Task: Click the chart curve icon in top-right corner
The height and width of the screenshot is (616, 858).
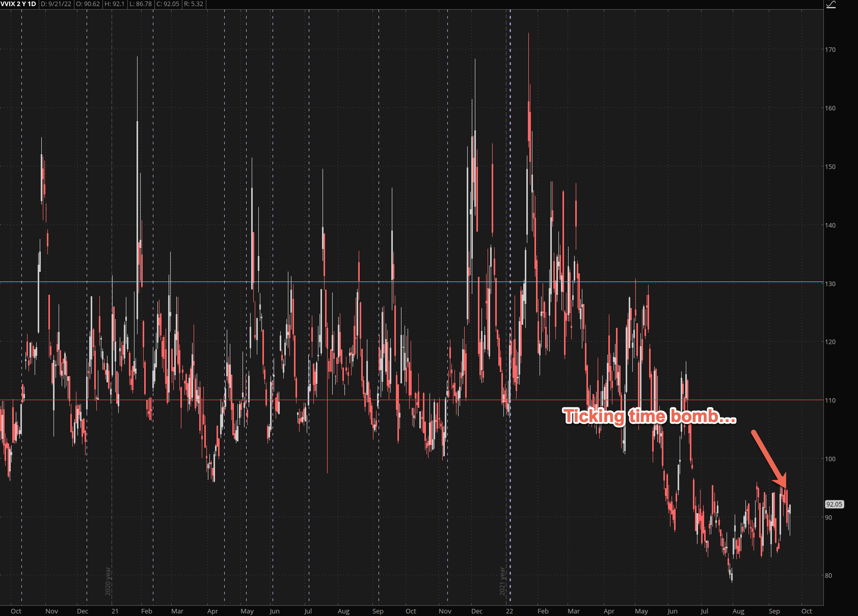Action: click(x=831, y=5)
